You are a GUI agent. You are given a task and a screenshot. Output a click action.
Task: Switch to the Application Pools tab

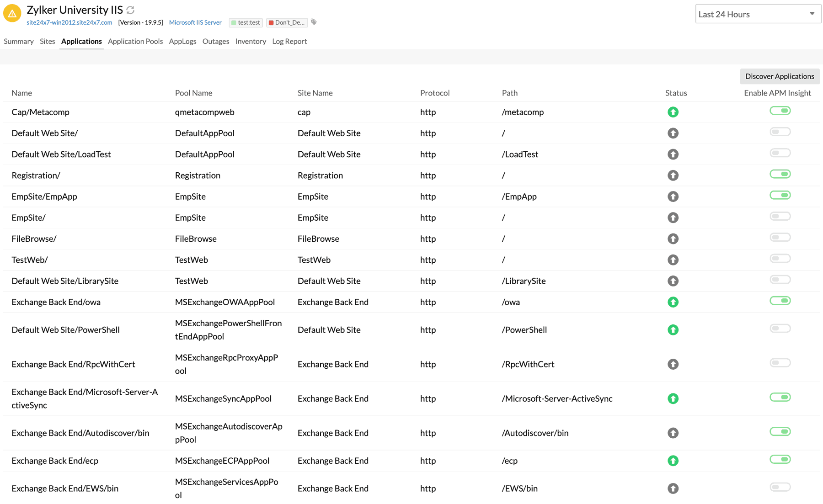pyautogui.click(x=135, y=41)
